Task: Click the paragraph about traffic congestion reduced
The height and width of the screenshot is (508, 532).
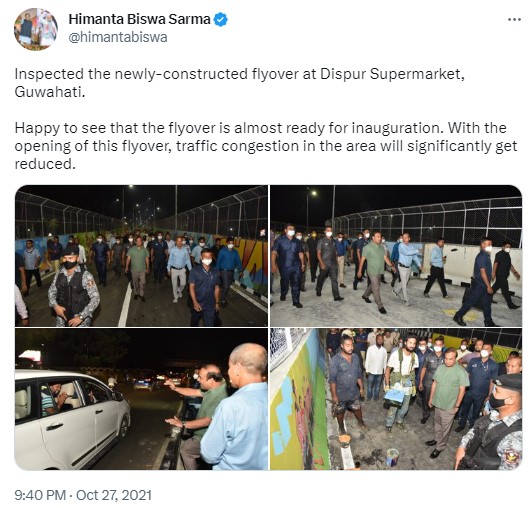Action: pyautogui.click(x=266, y=146)
